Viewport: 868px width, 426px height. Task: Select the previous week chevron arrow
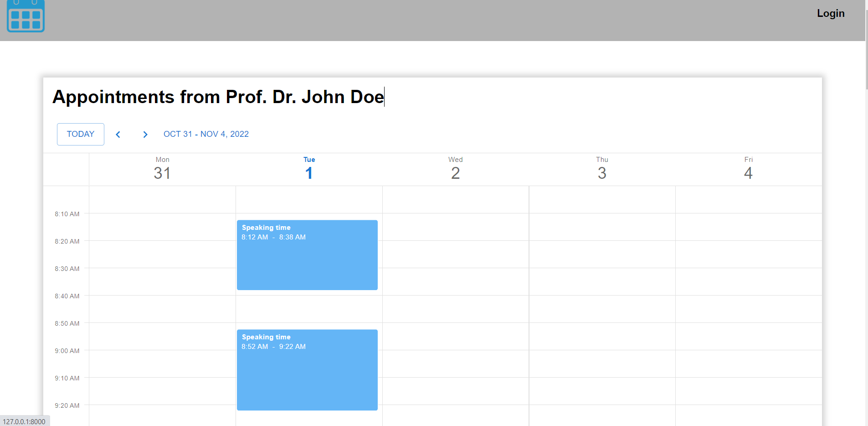pos(118,134)
